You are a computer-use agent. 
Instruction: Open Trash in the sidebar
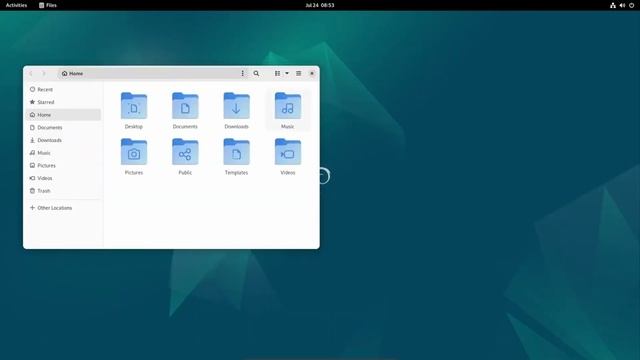63,191
